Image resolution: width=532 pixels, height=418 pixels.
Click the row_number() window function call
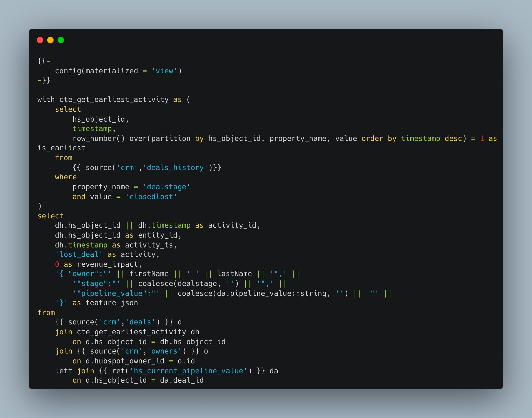[x=99, y=138]
